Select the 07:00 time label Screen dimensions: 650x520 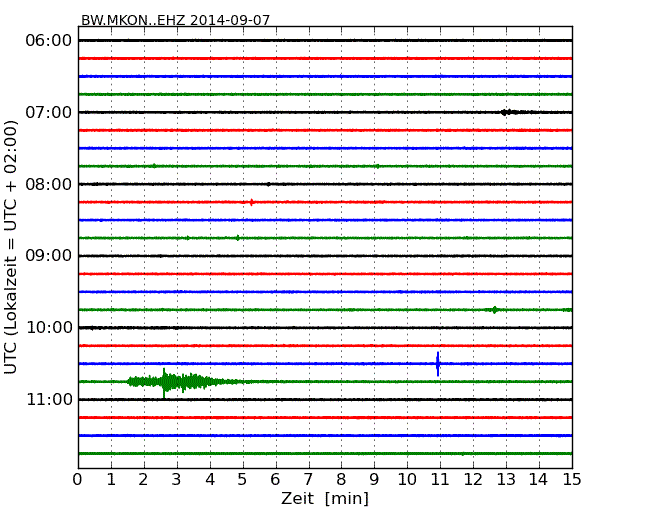pyautogui.click(x=49, y=112)
